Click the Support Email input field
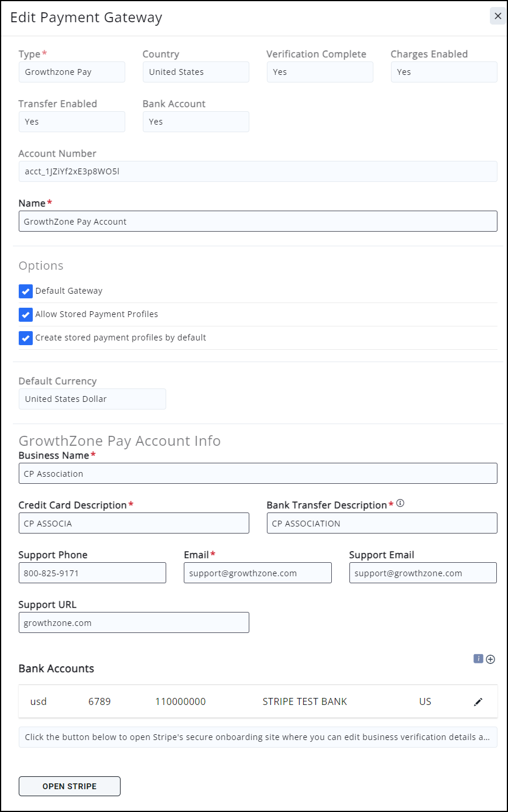Image resolution: width=508 pixels, height=812 pixels. 423,573
